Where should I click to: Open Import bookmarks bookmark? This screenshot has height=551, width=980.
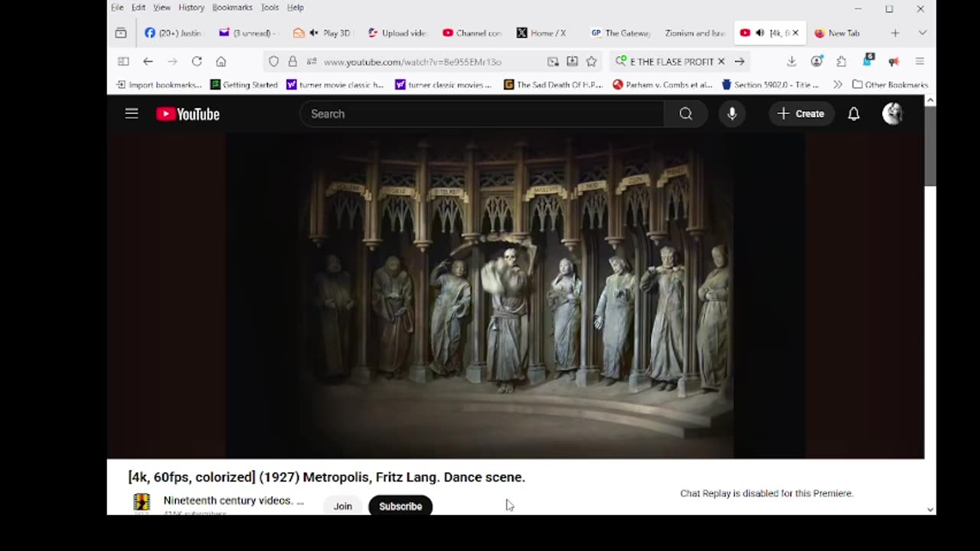[x=158, y=84]
